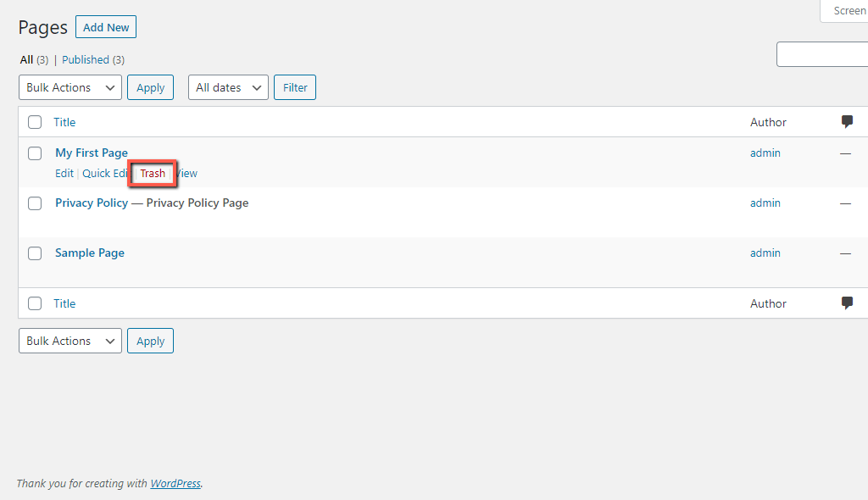The height and width of the screenshot is (500, 868).
Task: Click the Author column header label
Action: click(x=768, y=122)
